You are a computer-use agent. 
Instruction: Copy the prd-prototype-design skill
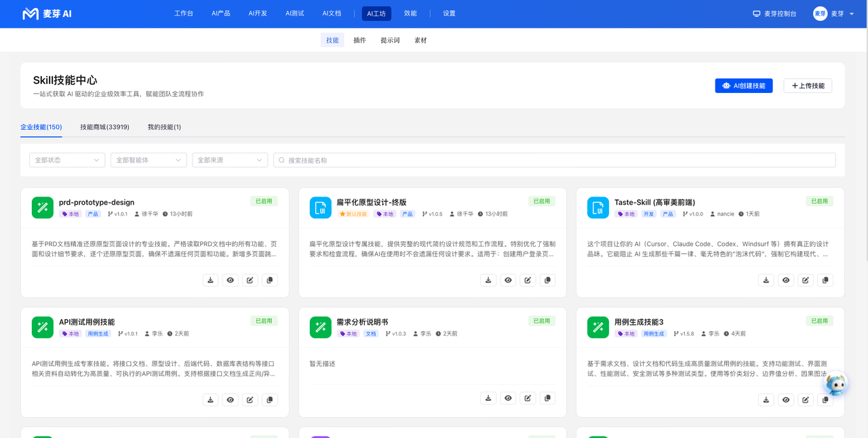(x=270, y=280)
